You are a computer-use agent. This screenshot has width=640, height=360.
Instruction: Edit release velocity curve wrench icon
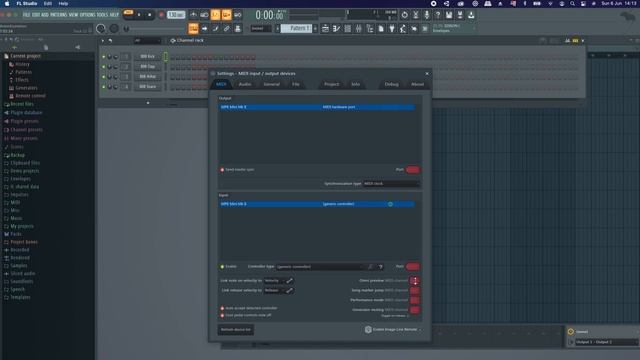pyautogui.click(x=289, y=291)
